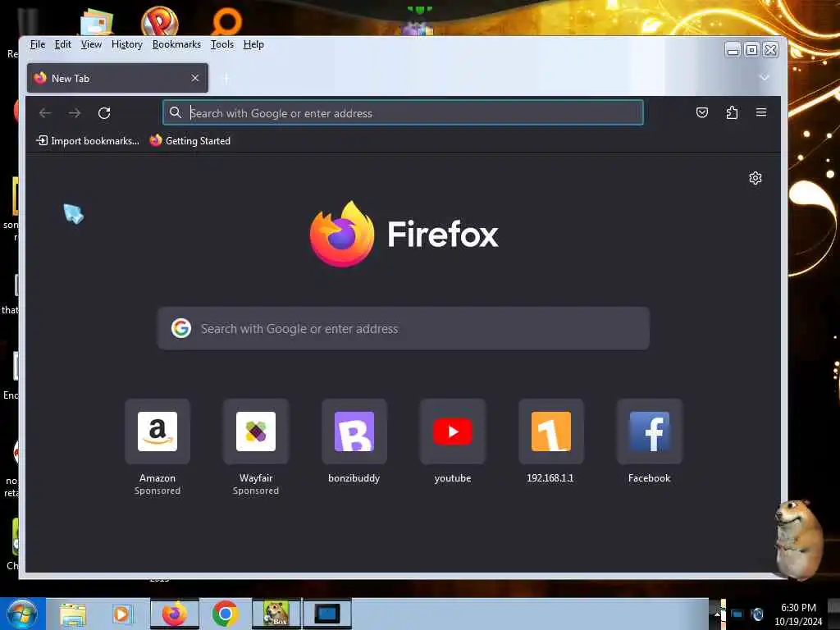Expand the list all tabs chevron
Image resolution: width=840 pixels, height=630 pixels.
[765, 78]
